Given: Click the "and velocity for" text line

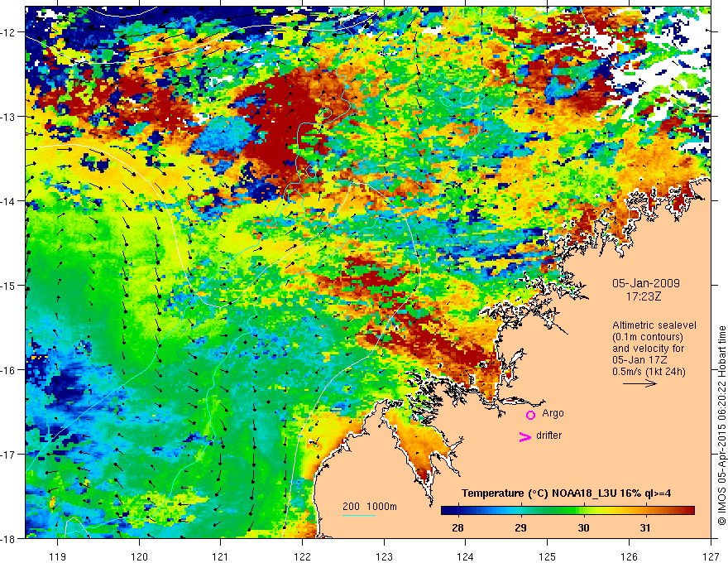Looking at the screenshot, I should point(648,349).
